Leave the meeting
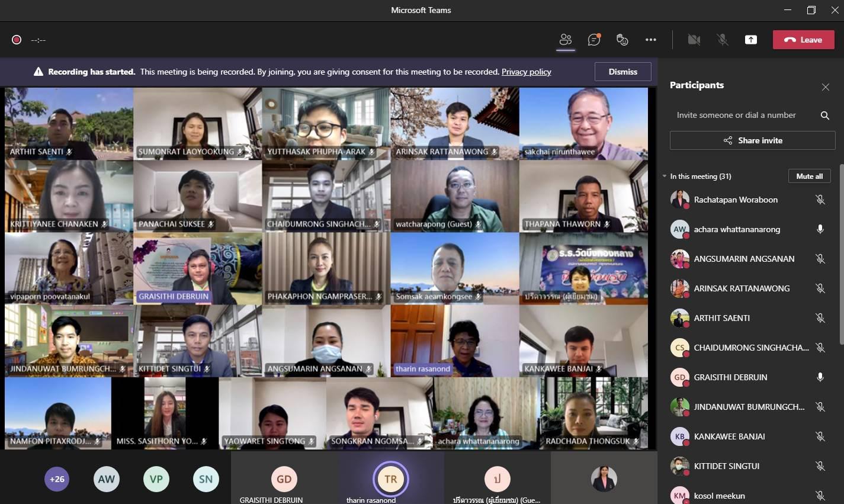Viewport: 844px width, 504px height. [803, 40]
